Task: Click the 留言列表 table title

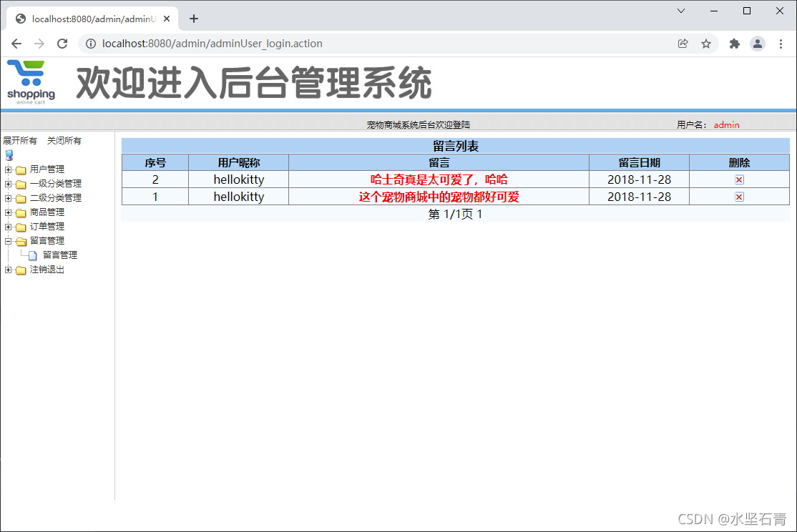Action: tap(456, 147)
